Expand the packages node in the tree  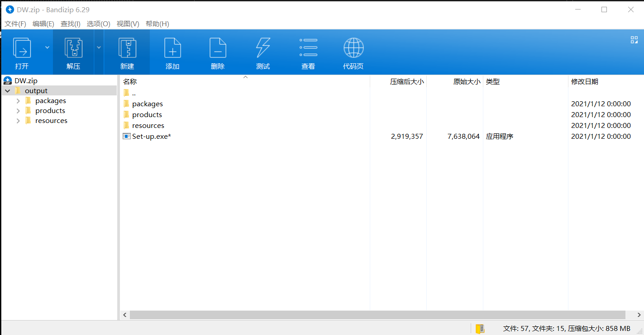pyautogui.click(x=18, y=101)
